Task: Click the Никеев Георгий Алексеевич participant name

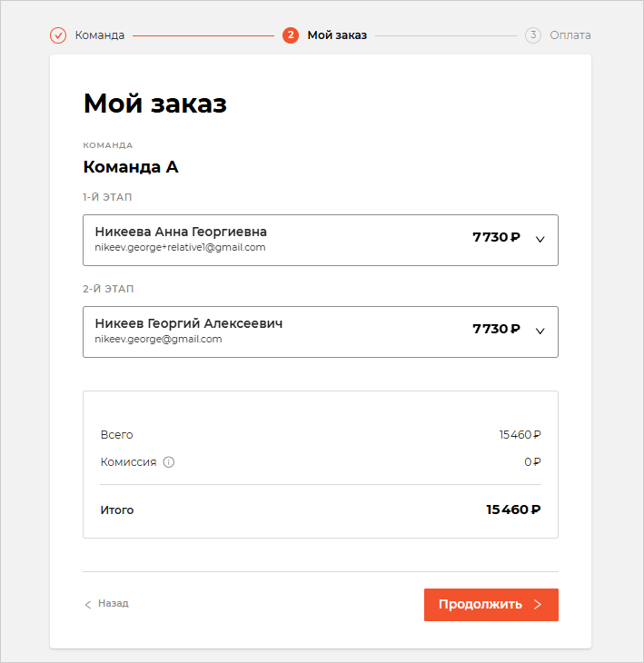Action: (189, 323)
